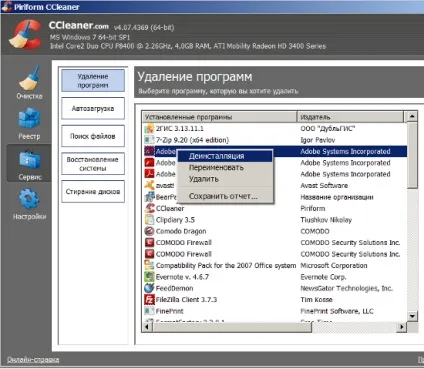Click publisher ООО "ДубльГИС" cell
The image size is (424, 369).
tap(328, 128)
